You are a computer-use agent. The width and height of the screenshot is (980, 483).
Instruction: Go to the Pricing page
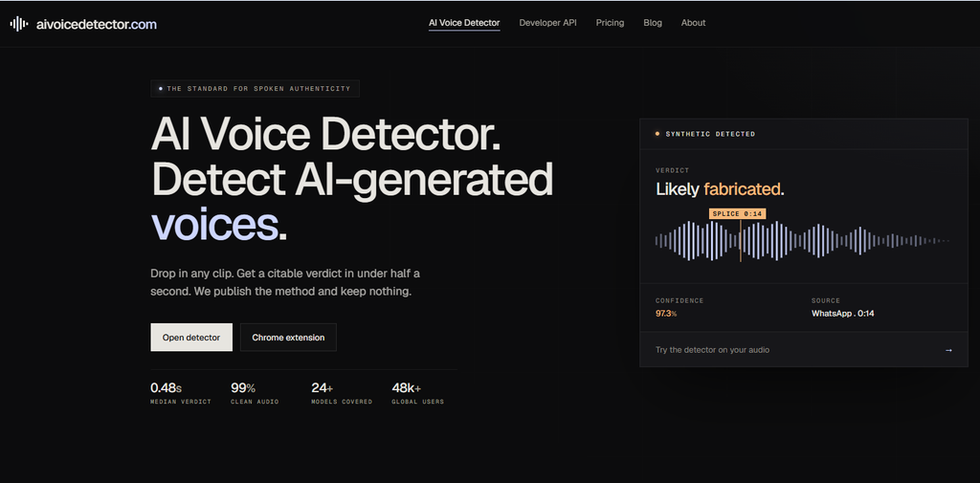(610, 23)
